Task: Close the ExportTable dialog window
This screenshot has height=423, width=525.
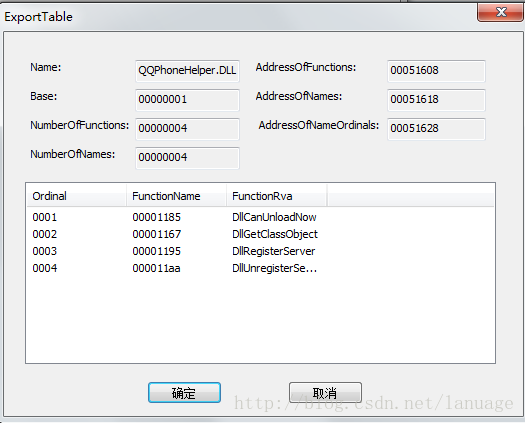Action: (x=501, y=12)
